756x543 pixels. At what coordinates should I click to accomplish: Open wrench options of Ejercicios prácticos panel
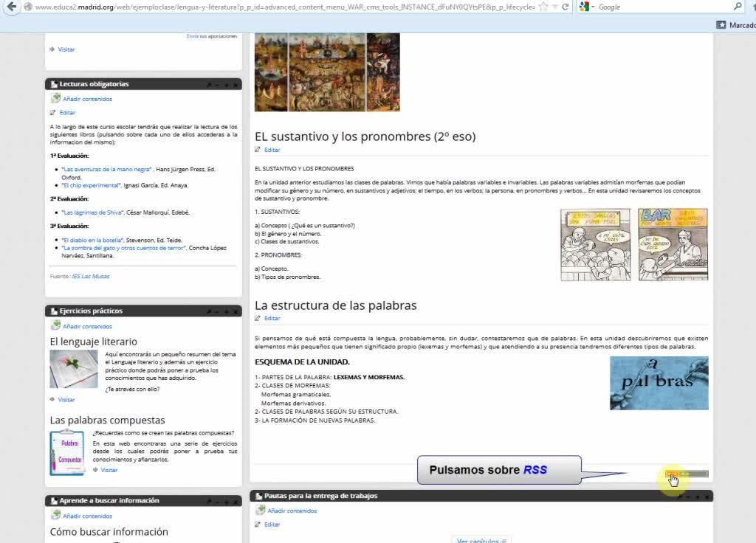(209, 312)
